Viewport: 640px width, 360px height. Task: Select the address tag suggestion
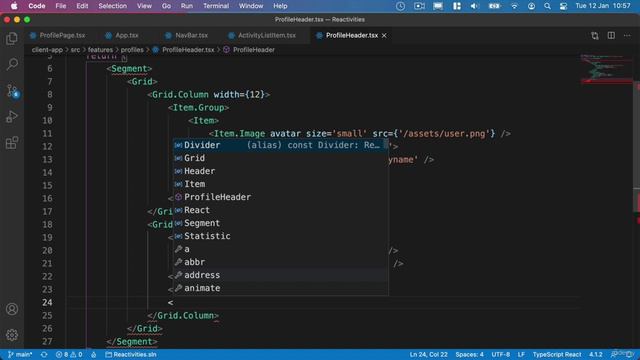point(280,275)
